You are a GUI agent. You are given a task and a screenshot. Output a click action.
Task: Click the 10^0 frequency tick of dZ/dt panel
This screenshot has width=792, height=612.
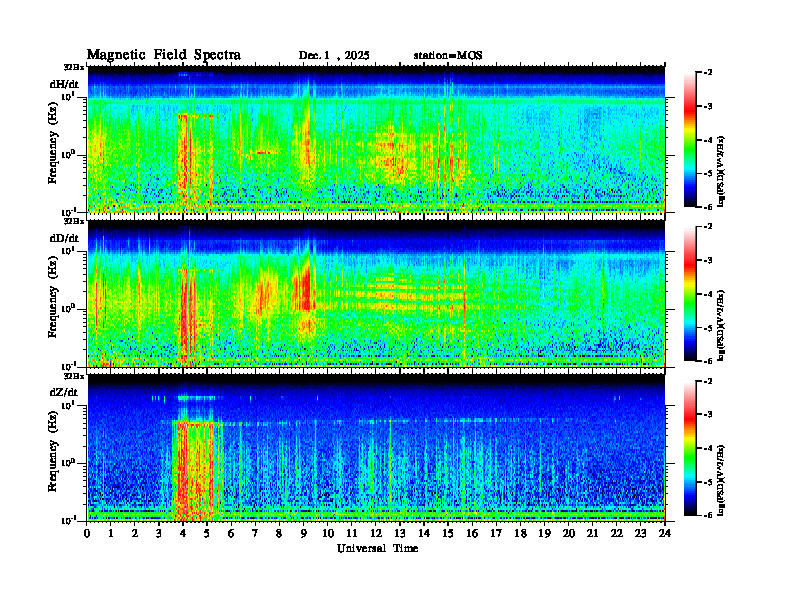68,463
